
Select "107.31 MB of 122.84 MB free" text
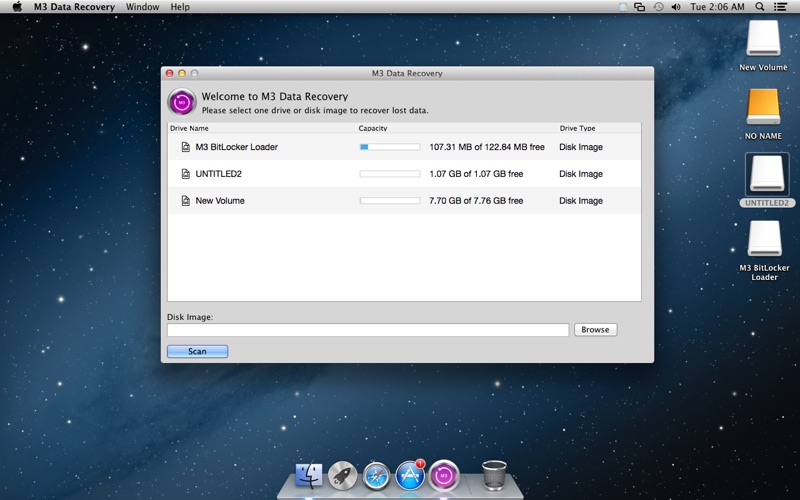point(487,147)
